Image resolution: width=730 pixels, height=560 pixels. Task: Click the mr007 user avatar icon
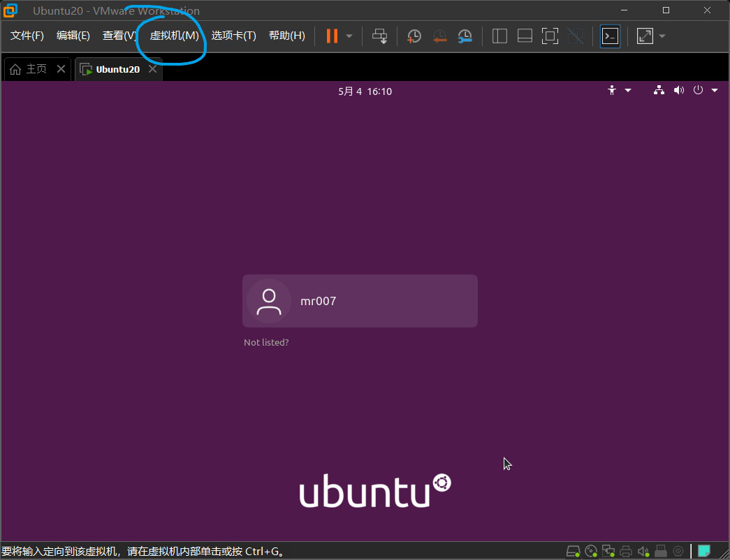[269, 301]
